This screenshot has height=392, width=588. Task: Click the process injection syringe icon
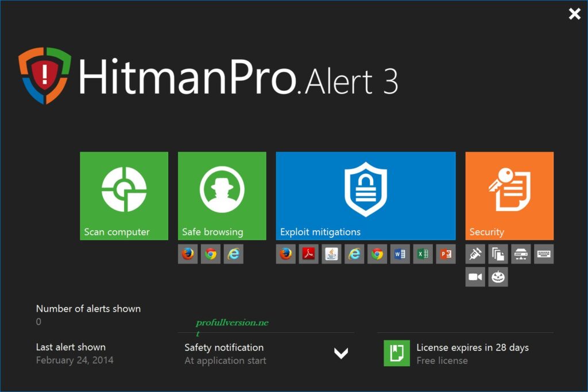click(x=475, y=254)
